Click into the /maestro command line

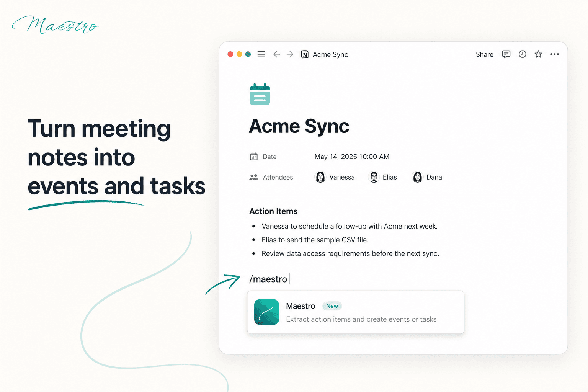click(x=269, y=279)
